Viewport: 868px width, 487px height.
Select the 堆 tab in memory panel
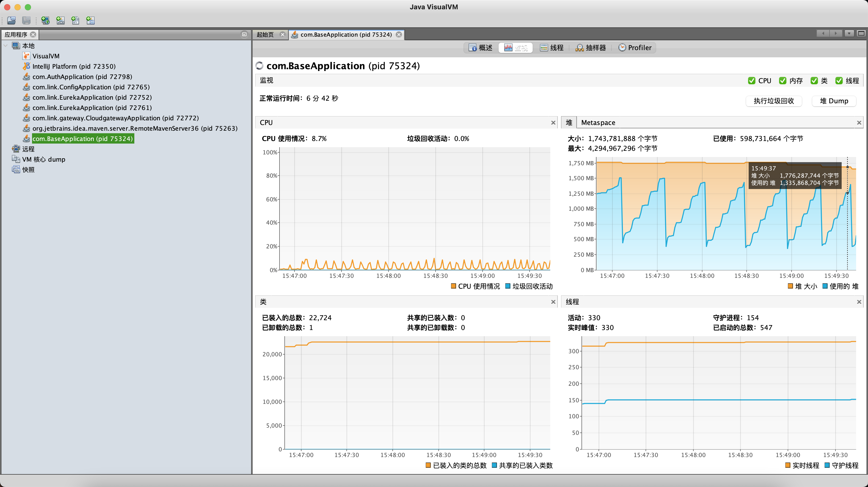(x=569, y=123)
